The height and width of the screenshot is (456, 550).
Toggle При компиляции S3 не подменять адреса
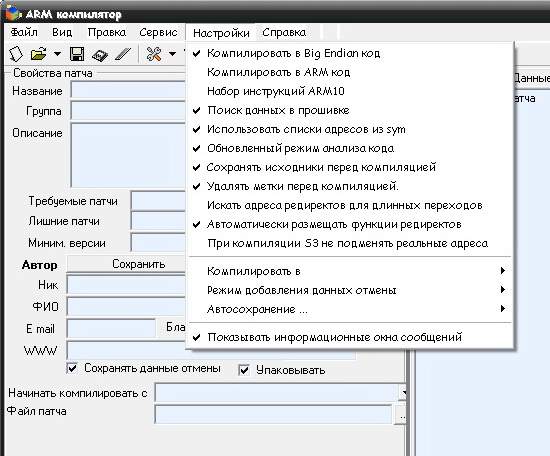pos(350,243)
